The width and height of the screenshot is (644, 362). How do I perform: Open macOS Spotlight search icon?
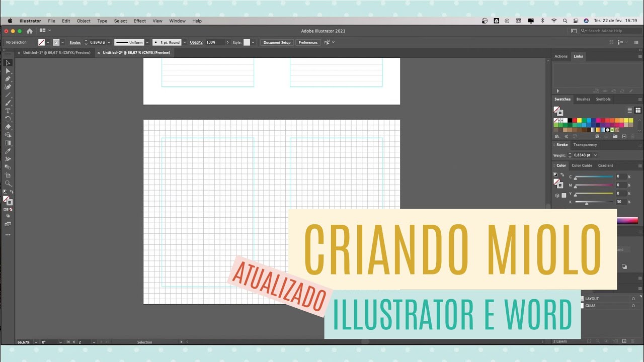click(565, 21)
